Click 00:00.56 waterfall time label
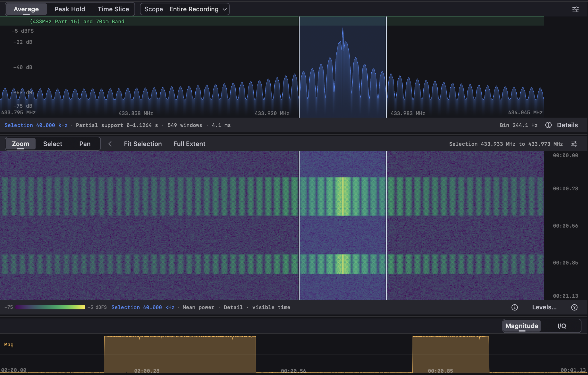The image size is (588, 375). pos(565,226)
